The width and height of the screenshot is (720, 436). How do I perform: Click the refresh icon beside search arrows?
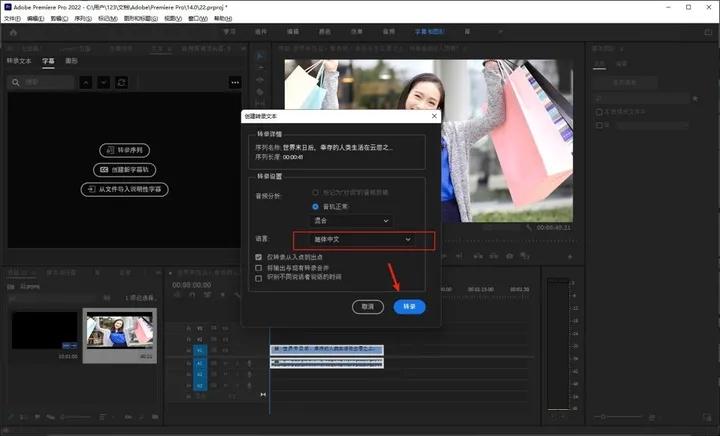coord(121,82)
